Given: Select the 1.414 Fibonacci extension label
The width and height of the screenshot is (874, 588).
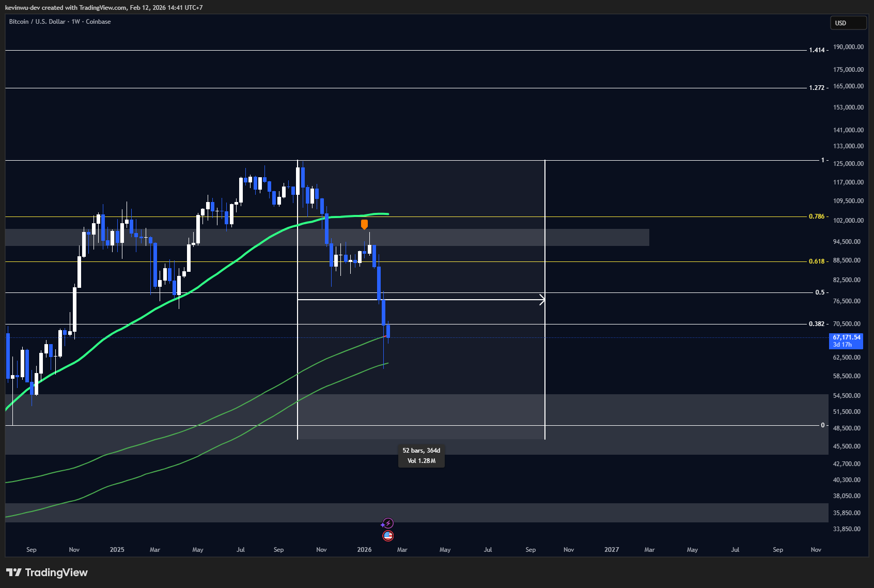Looking at the screenshot, I should coord(816,50).
